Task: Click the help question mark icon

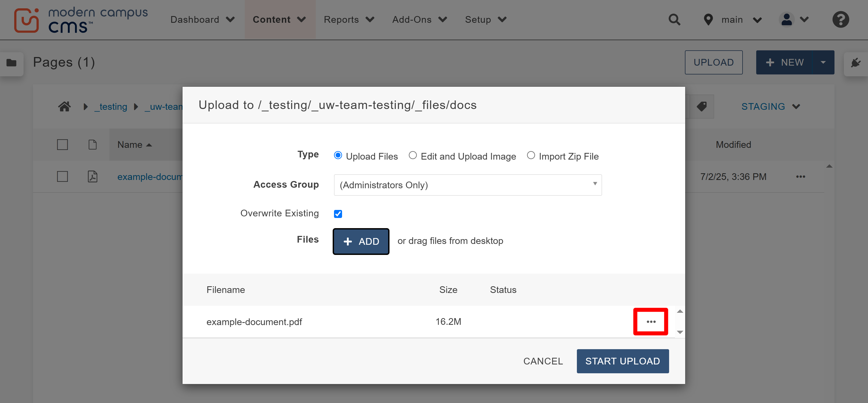Action: click(840, 20)
